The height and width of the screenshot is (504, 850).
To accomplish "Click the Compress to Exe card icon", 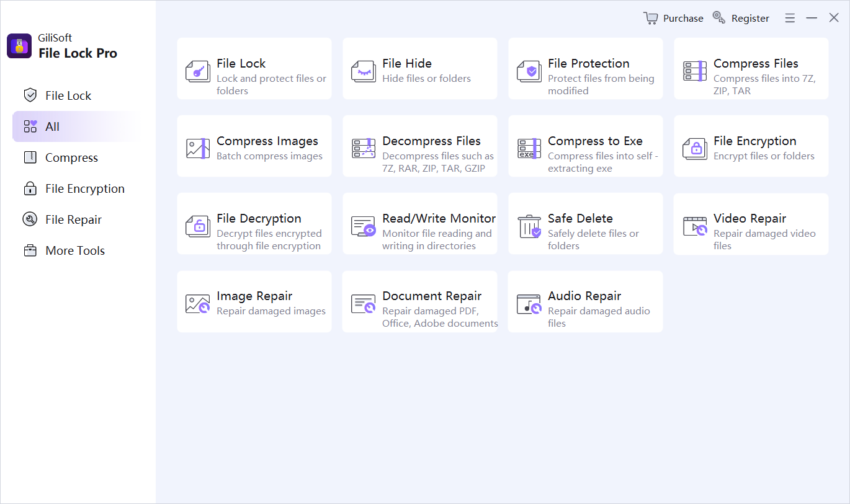I will [529, 149].
